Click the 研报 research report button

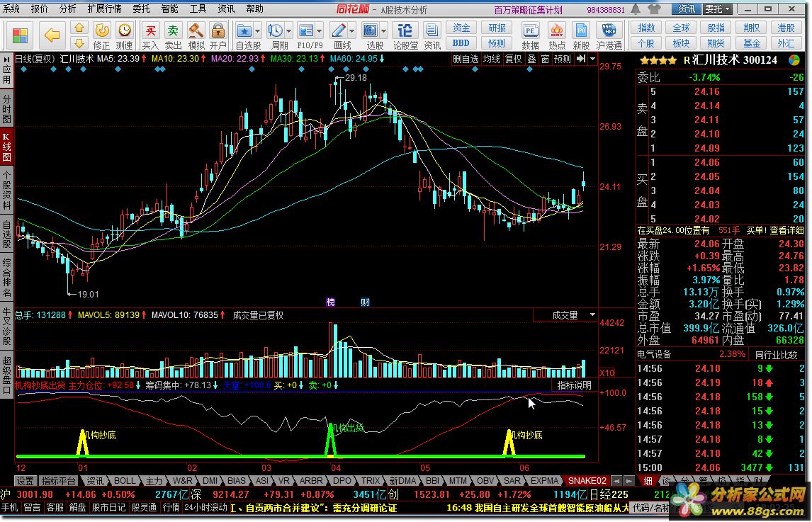tap(496, 28)
